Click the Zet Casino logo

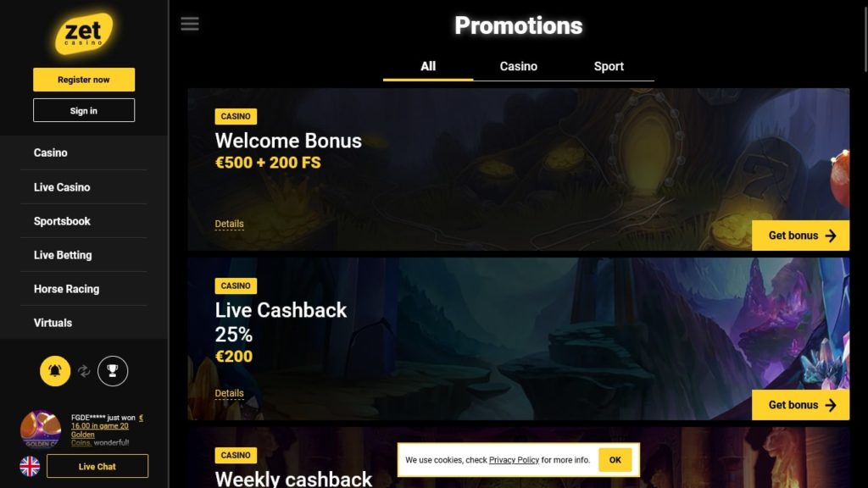(x=84, y=33)
